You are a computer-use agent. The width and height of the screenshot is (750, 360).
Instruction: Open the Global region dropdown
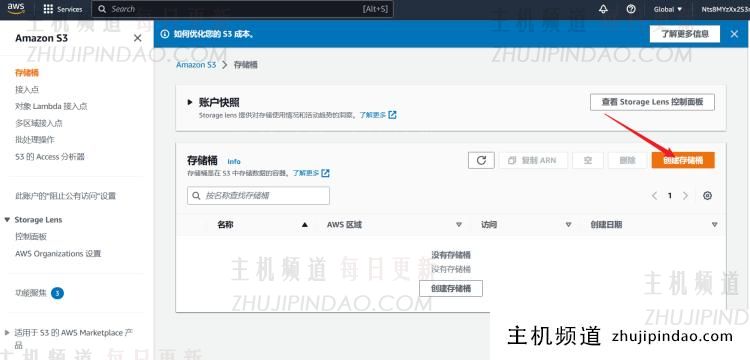tap(668, 9)
